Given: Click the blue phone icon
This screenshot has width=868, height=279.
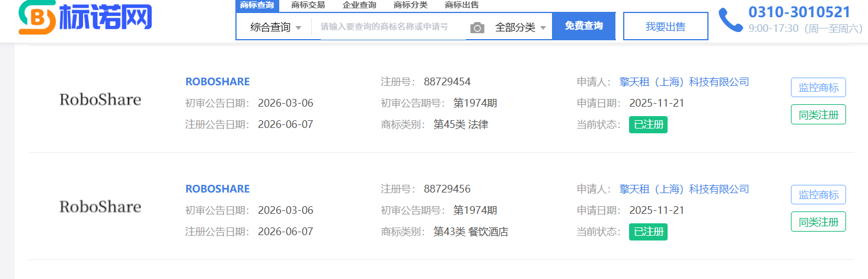Looking at the screenshot, I should click(x=730, y=20).
